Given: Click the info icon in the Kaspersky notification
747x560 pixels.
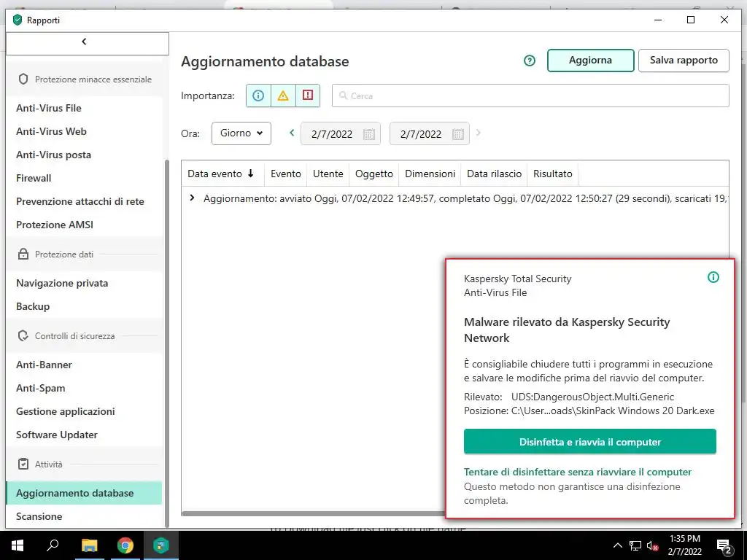Looking at the screenshot, I should click(713, 277).
